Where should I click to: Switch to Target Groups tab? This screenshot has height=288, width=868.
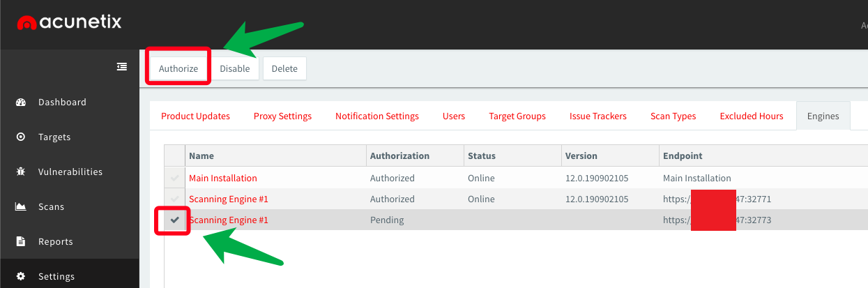(x=517, y=116)
